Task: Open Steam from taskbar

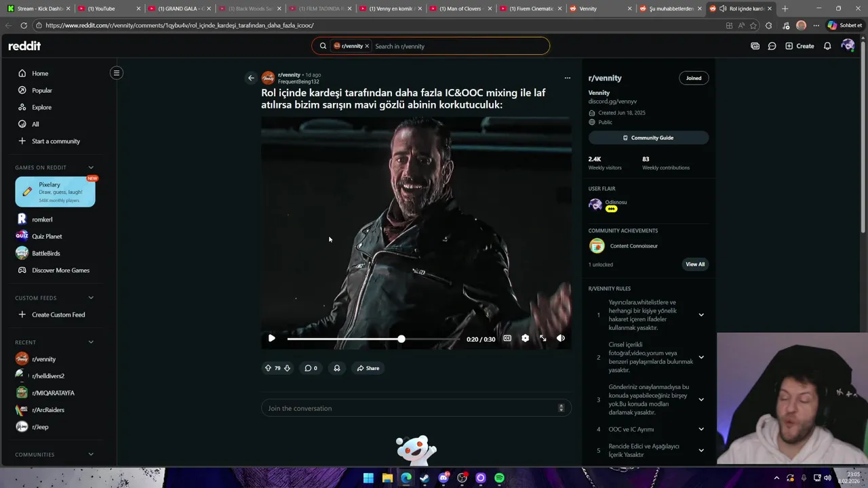Action: (x=425, y=478)
